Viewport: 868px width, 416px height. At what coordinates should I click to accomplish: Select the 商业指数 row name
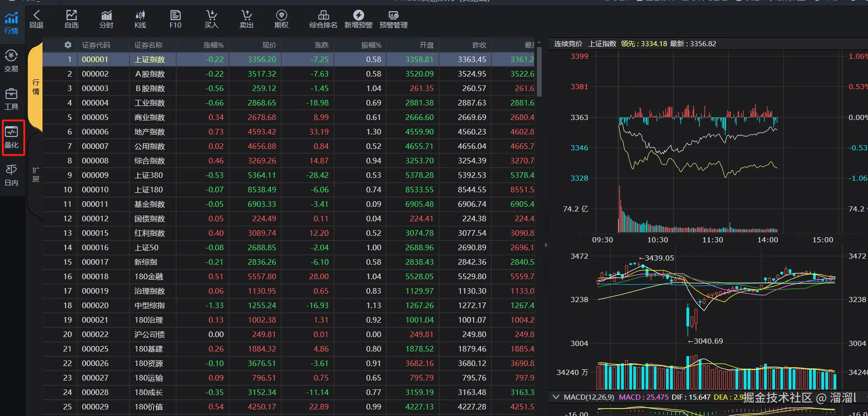point(150,117)
